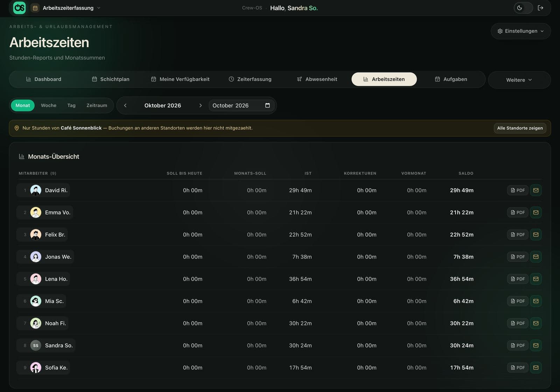
Task: Click the Mitarbeiter column header
Action: coord(37,173)
